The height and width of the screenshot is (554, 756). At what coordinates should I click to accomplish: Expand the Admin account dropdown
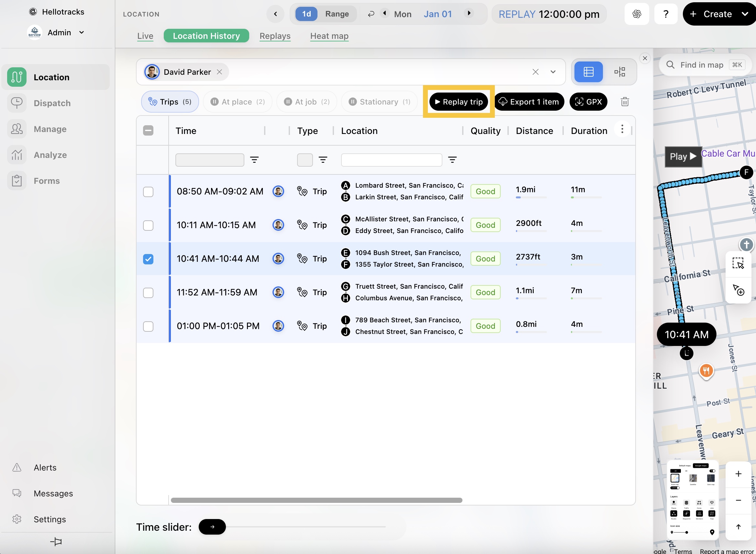point(82,32)
